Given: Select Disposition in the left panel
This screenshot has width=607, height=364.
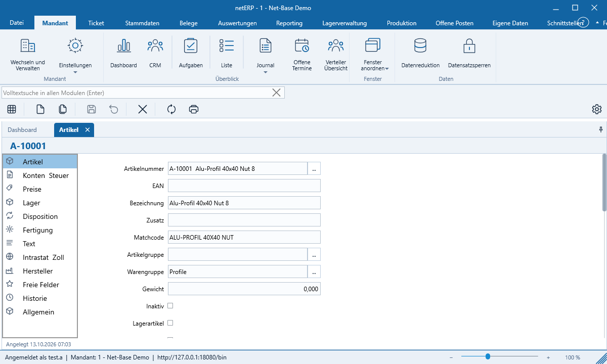Looking at the screenshot, I should click(x=40, y=216).
